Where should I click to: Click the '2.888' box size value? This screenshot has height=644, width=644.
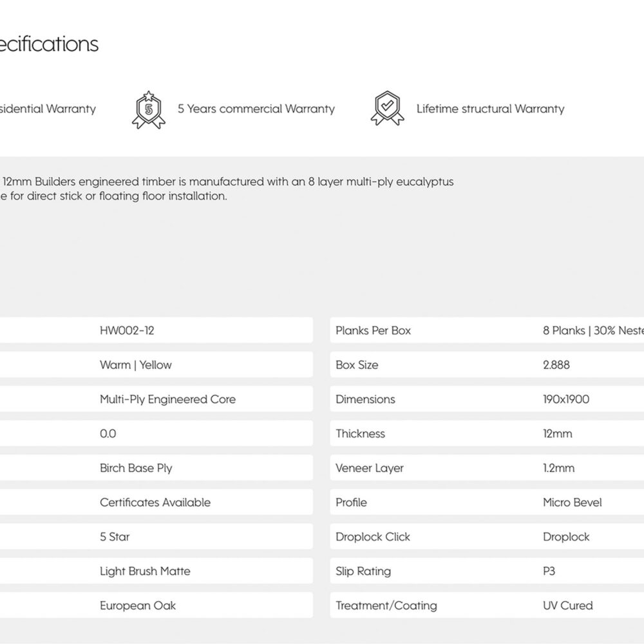[x=556, y=365]
